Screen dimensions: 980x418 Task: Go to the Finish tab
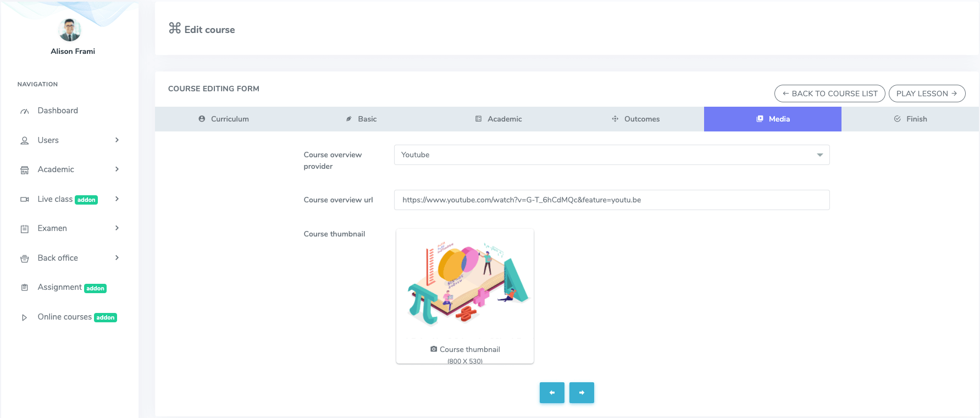click(x=910, y=119)
